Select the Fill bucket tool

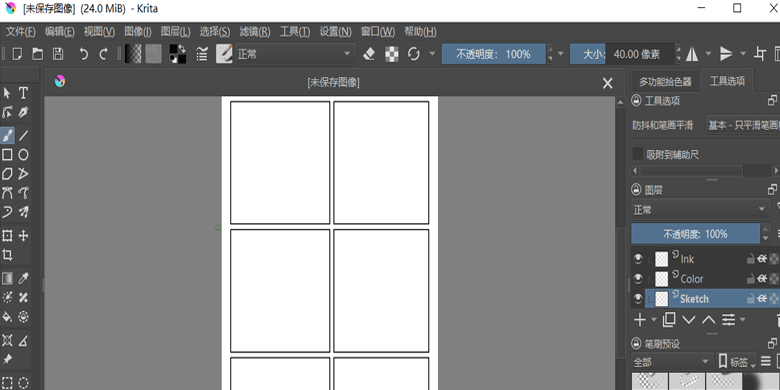click(x=7, y=316)
